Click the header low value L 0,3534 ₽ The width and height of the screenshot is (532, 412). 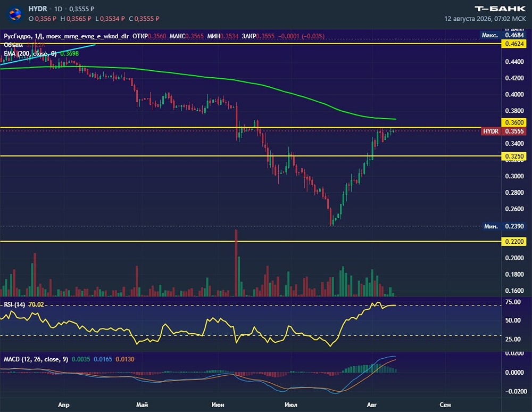(110, 19)
